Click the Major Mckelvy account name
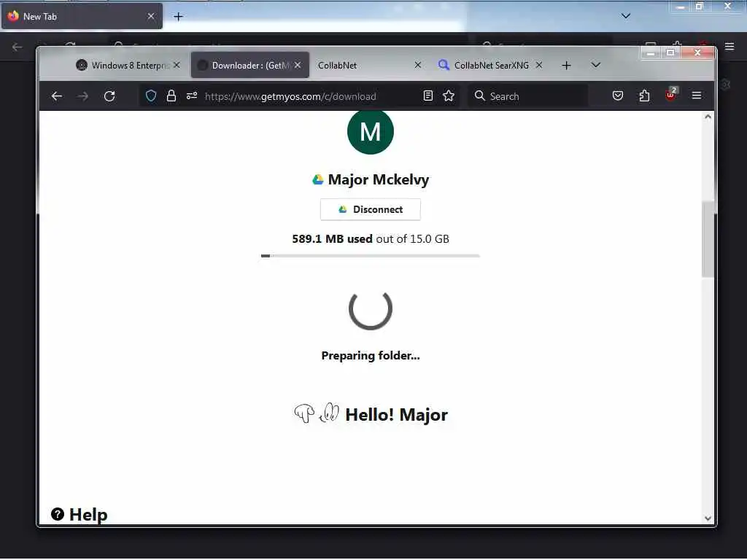 tap(379, 179)
